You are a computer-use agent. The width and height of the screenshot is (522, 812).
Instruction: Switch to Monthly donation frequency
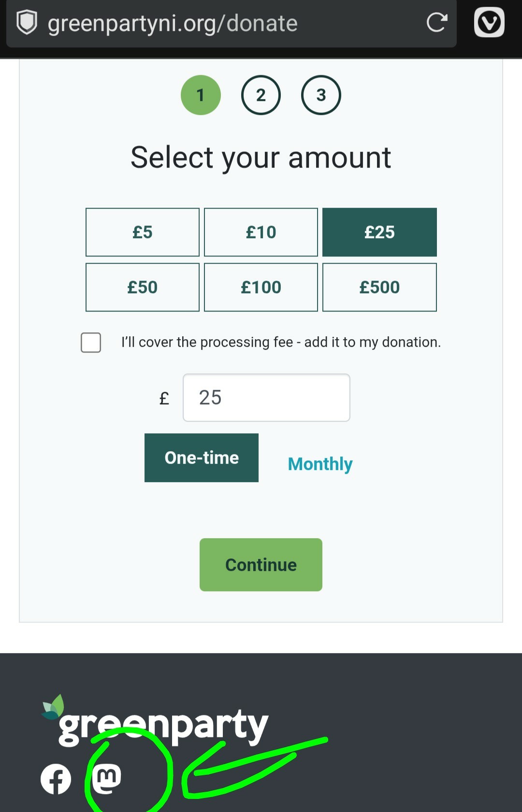[x=320, y=464]
